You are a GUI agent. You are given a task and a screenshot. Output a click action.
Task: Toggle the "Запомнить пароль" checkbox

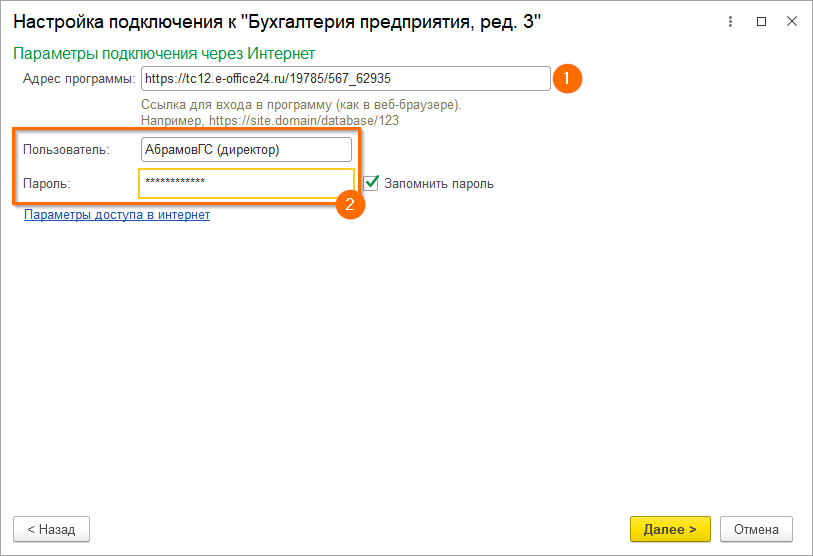[371, 183]
